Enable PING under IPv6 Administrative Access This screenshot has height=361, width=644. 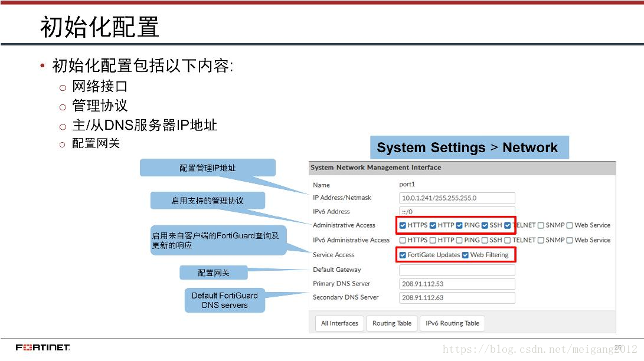459,240
